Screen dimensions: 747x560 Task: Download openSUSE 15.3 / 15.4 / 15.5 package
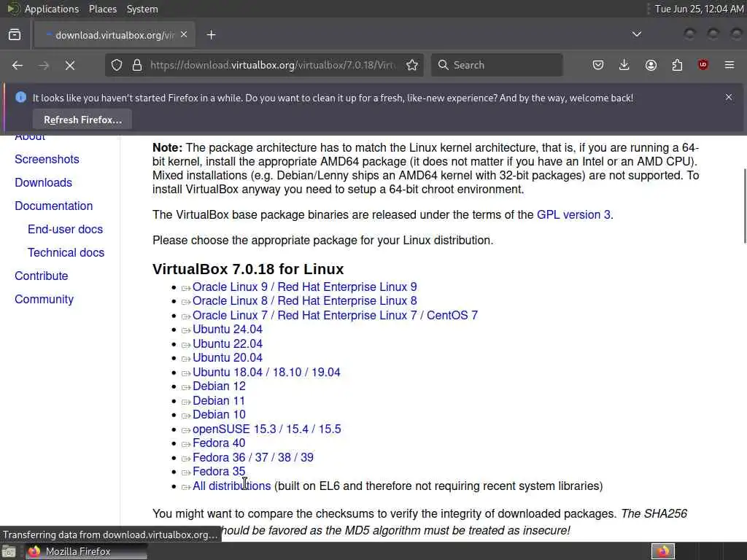click(x=267, y=429)
